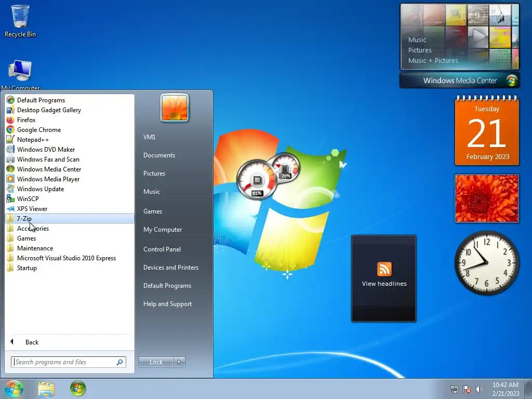Open Pictures from Start menu right pane
532x399 pixels.
154,174
